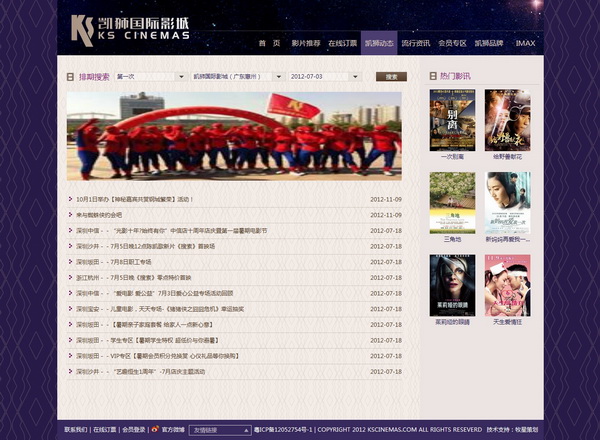The height and width of the screenshot is (440, 600).
Task: Click arrow bullet beside 暑期亲子家庭套餐 row
Action: click(x=70, y=324)
